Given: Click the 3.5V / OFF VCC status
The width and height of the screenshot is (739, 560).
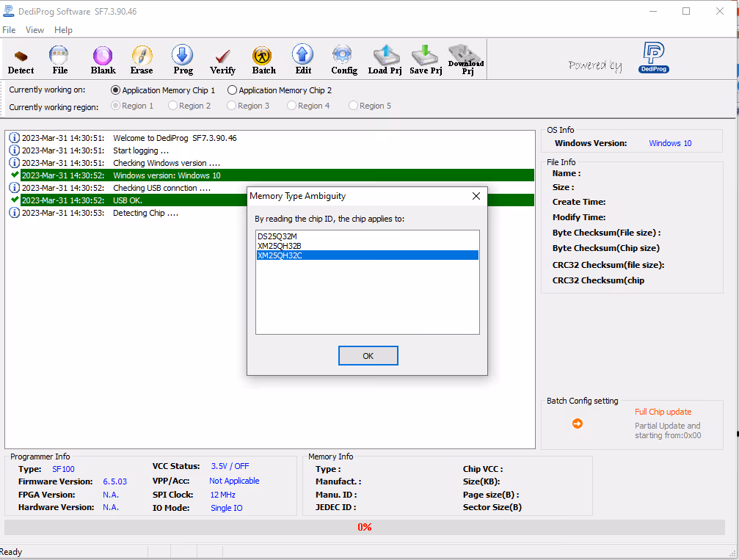Looking at the screenshot, I should click(x=230, y=466).
